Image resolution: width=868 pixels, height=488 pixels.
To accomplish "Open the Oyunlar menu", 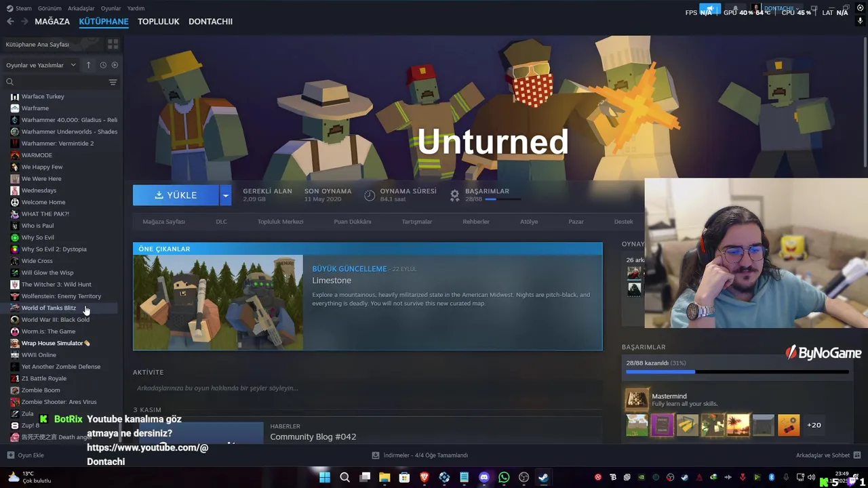I will [111, 8].
